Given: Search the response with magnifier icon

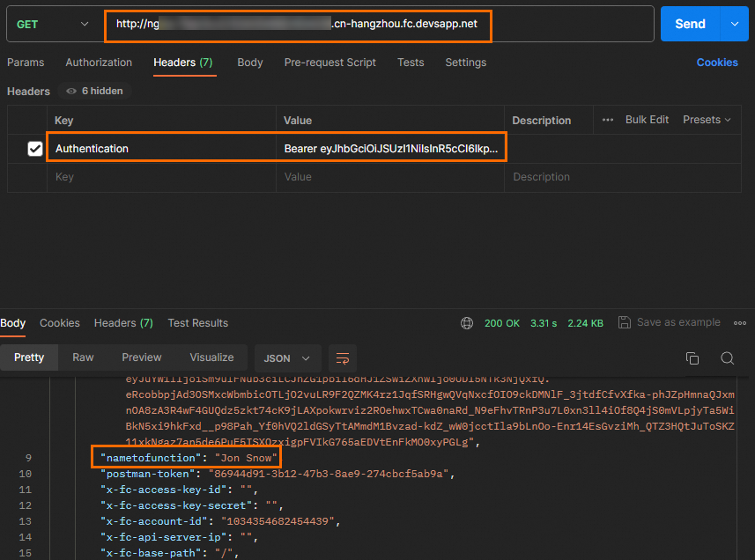Looking at the screenshot, I should [x=727, y=358].
